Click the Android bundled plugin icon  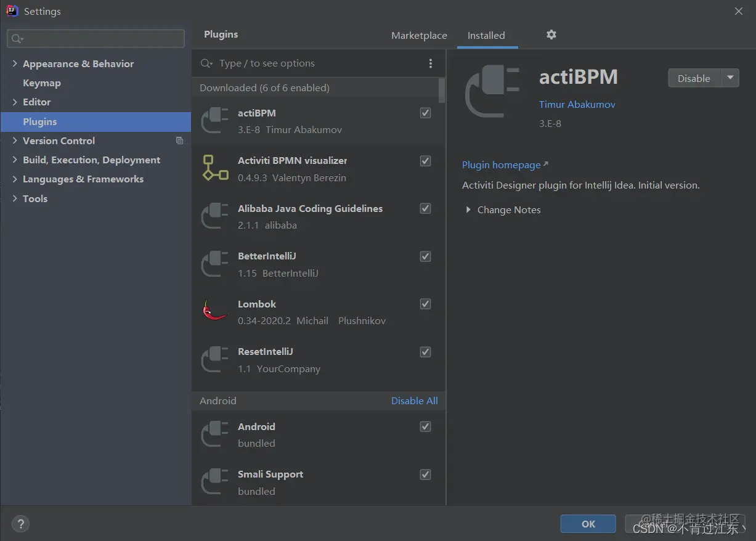[x=215, y=434]
